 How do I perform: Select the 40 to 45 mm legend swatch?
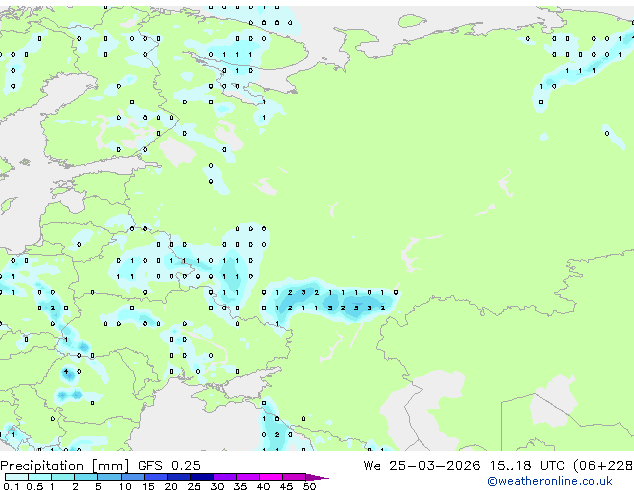click(x=271, y=477)
